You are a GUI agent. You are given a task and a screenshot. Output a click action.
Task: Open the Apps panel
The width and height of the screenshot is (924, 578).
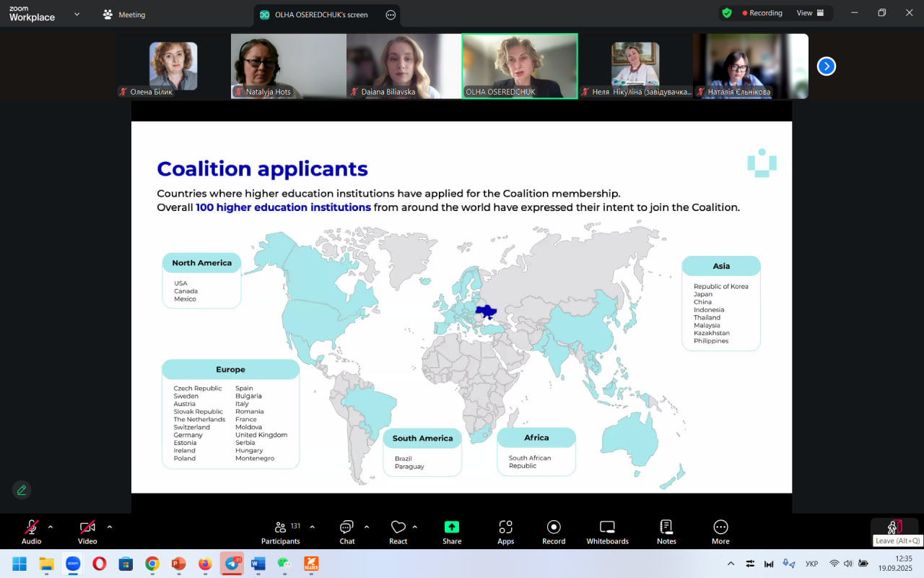coord(505,532)
